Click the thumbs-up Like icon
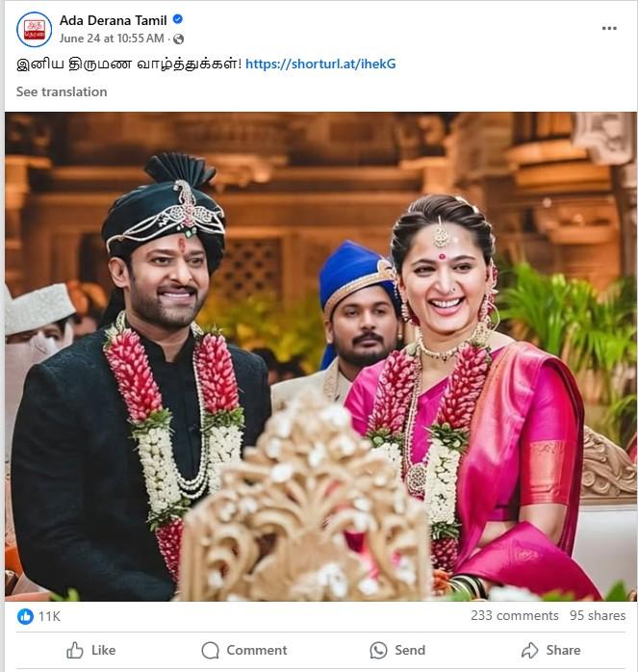638x672 pixels. pyautogui.click(x=74, y=650)
